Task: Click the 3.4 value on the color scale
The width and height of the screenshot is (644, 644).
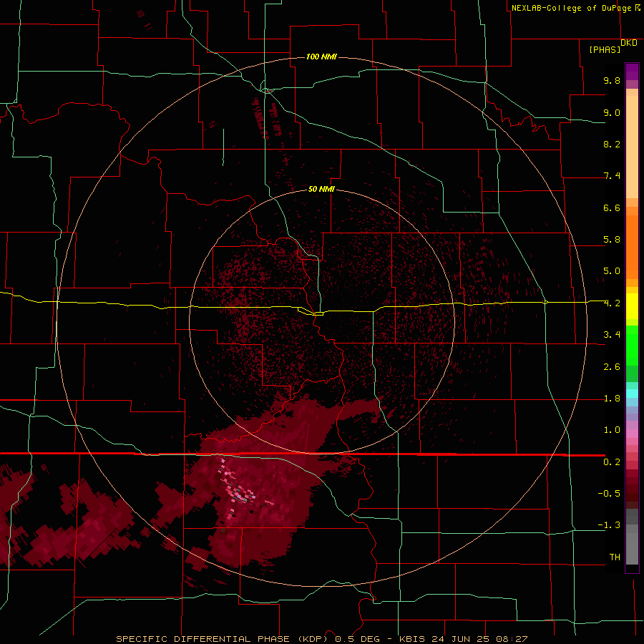Action: [612, 335]
